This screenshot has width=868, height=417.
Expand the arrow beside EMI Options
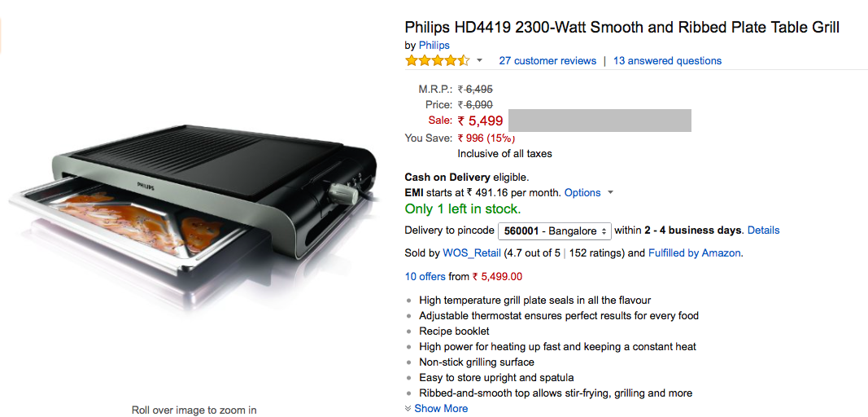[610, 193]
